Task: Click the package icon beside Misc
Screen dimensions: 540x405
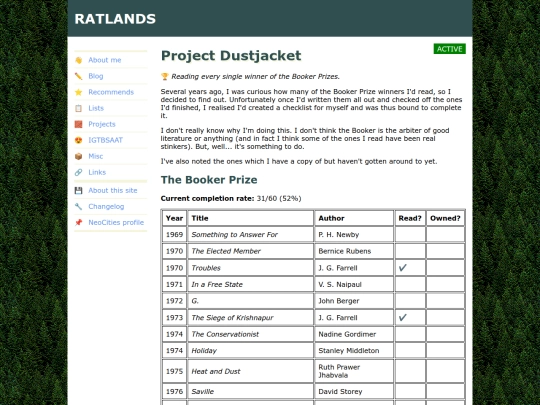Action: (79, 156)
